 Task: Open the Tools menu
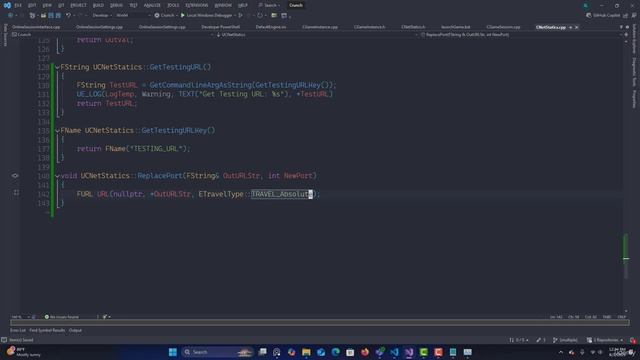click(173, 5)
